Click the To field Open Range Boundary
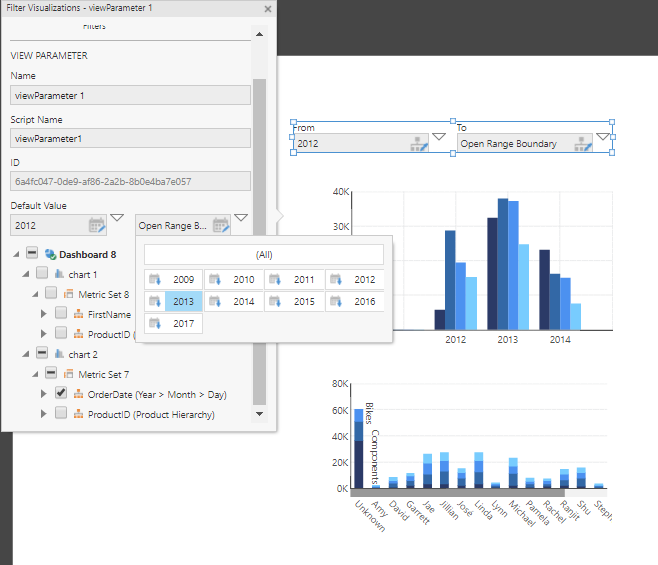This screenshot has height=565, width=658. point(525,144)
